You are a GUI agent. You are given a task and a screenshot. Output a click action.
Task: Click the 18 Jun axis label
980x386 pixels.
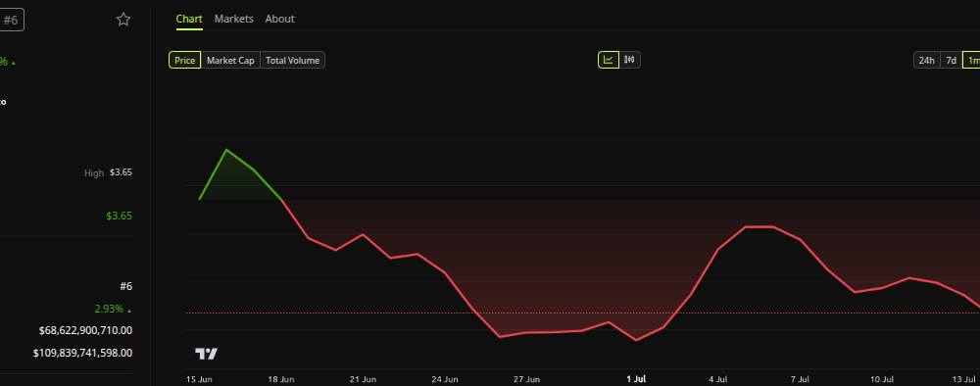point(281,379)
